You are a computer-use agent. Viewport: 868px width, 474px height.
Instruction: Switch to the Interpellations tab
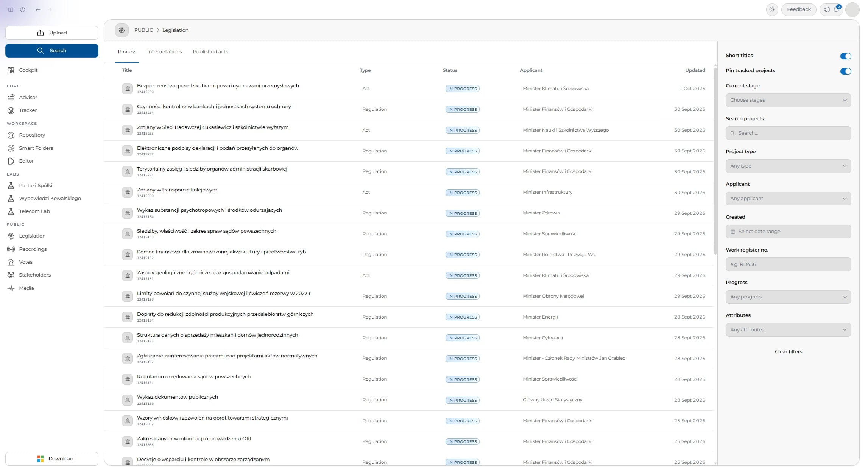tap(164, 52)
